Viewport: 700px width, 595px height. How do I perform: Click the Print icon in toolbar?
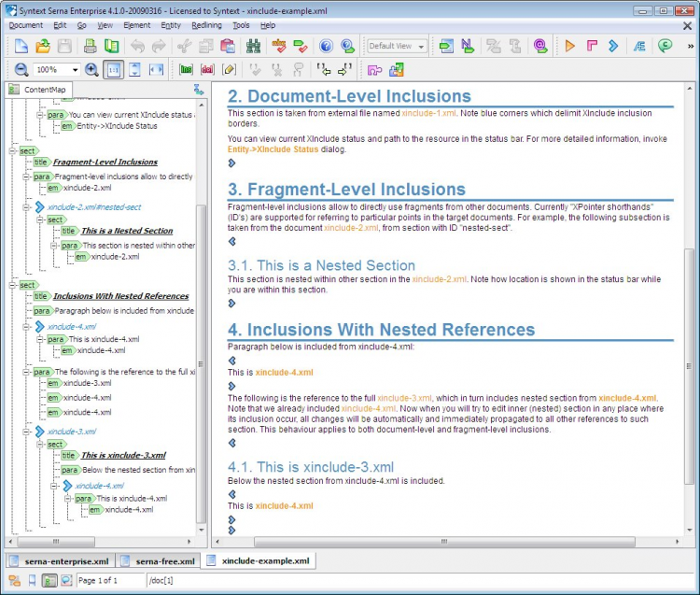(x=90, y=46)
